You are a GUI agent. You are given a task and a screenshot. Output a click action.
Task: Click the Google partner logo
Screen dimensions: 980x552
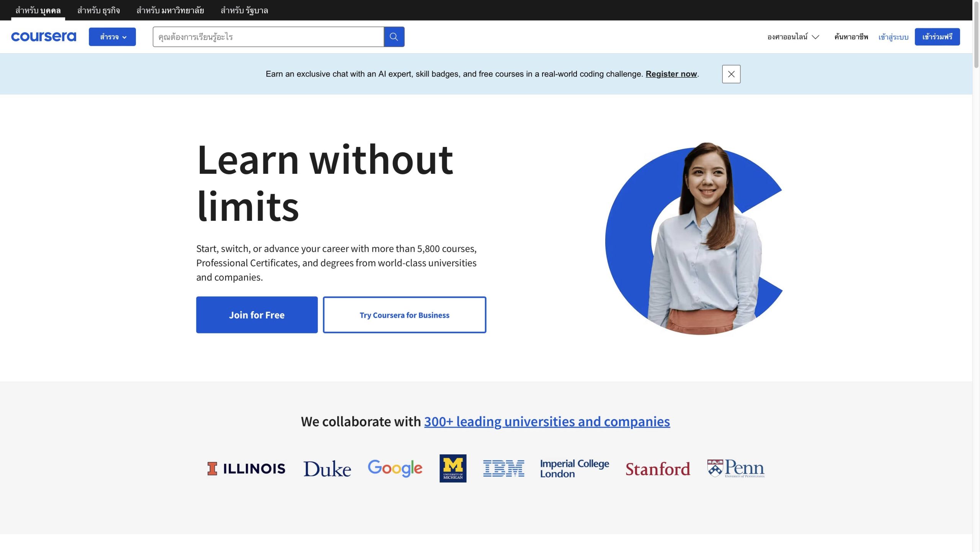click(395, 468)
